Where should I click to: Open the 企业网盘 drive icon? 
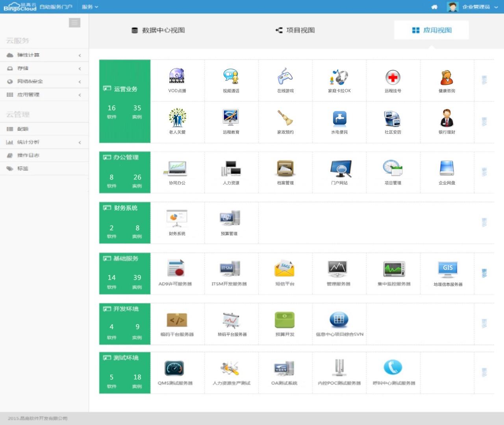pos(447,168)
